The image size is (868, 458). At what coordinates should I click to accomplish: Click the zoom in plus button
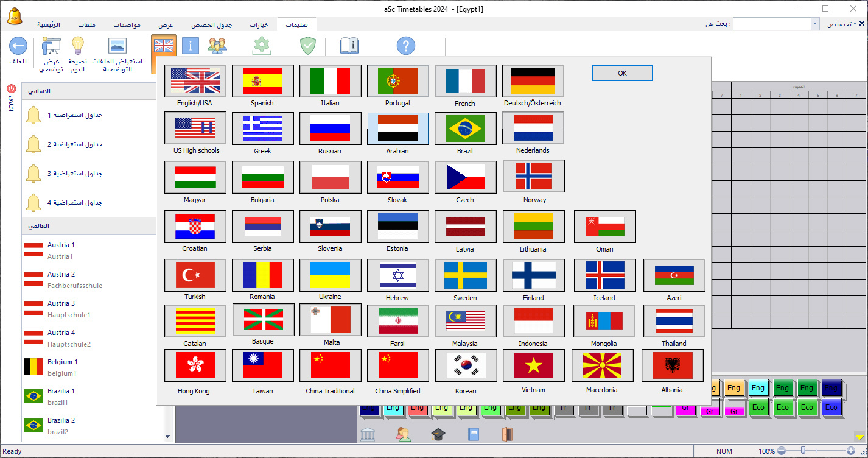(851, 451)
